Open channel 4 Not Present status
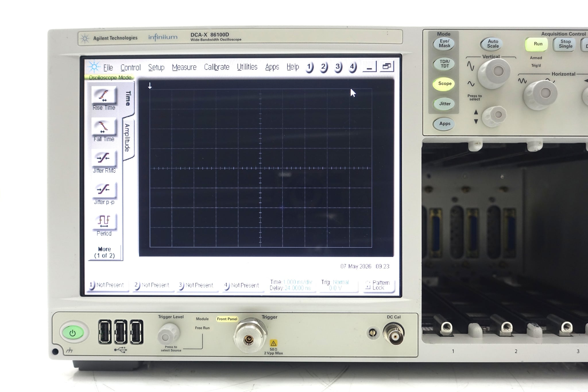The width and height of the screenshot is (588, 392). point(243,285)
